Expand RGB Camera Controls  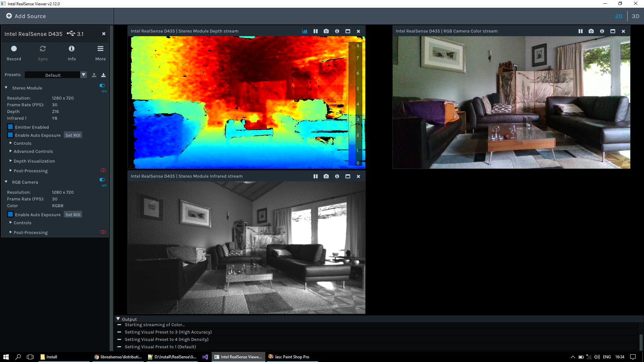10,223
